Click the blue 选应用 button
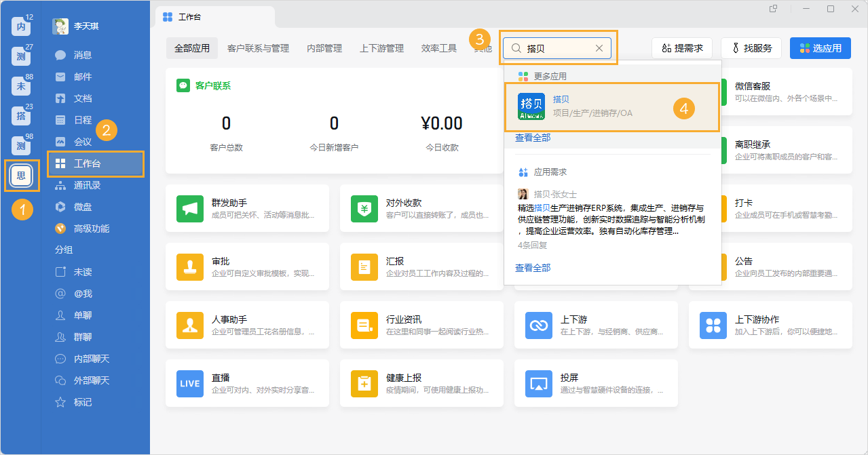 [x=820, y=47]
